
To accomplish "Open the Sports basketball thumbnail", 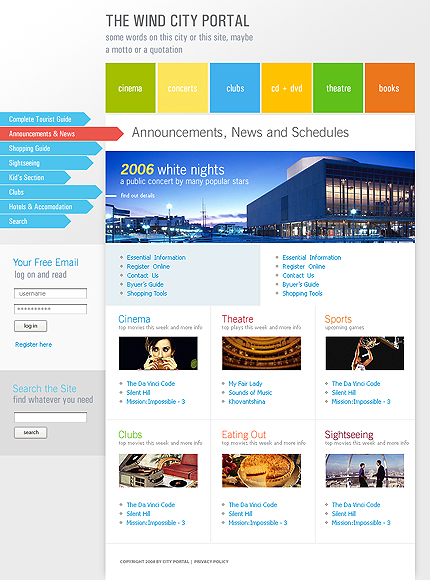I will click(365, 353).
